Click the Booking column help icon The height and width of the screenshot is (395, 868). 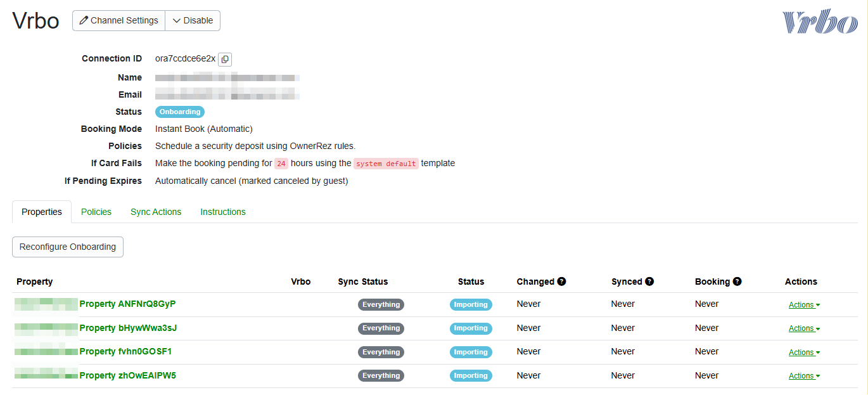click(737, 282)
